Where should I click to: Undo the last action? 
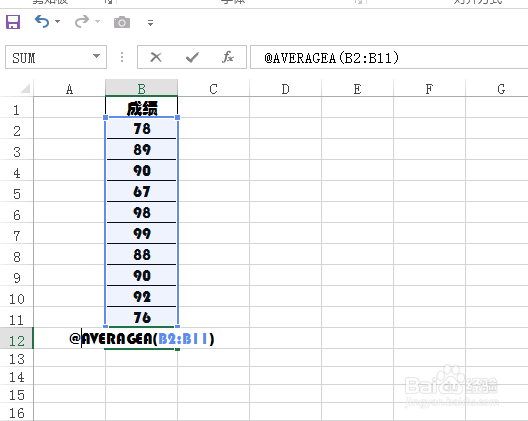point(42,22)
